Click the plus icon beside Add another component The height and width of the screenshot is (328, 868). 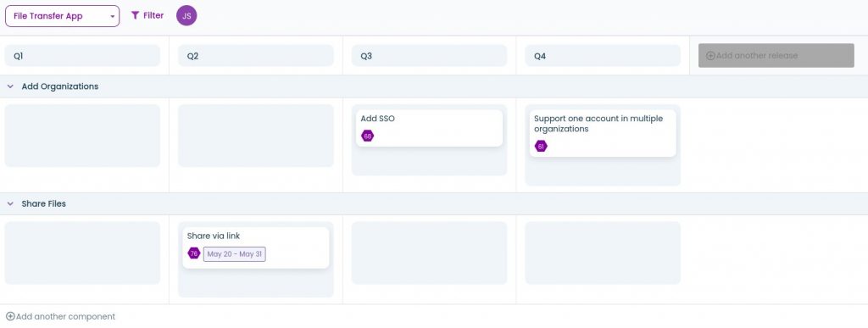(10, 316)
